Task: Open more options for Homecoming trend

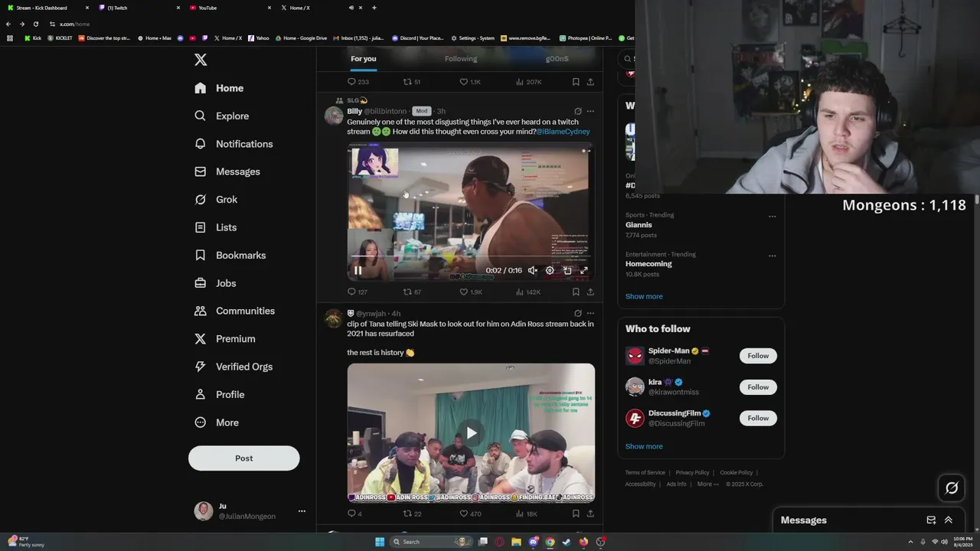Action: pos(772,256)
